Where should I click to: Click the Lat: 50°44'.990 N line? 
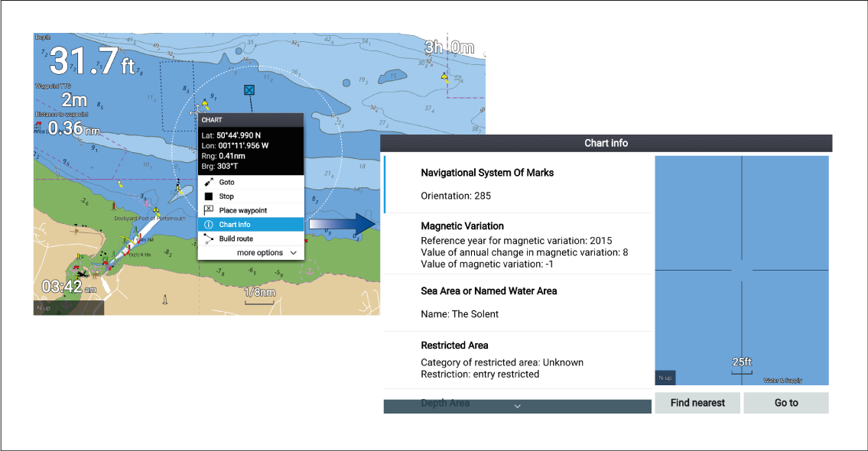pyautogui.click(x=231, y=135)
